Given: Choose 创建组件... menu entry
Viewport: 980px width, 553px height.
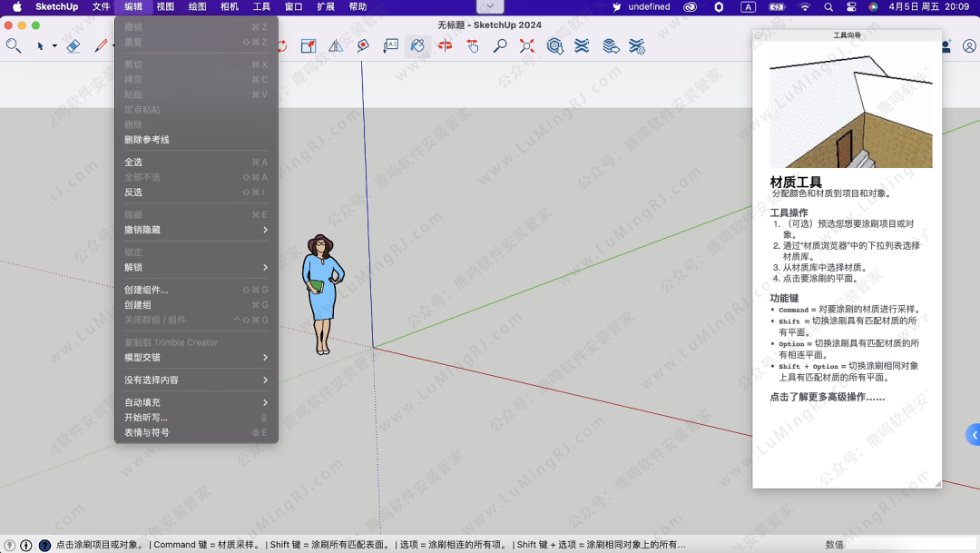Looking at the screenshot, I should pos(146,290).
